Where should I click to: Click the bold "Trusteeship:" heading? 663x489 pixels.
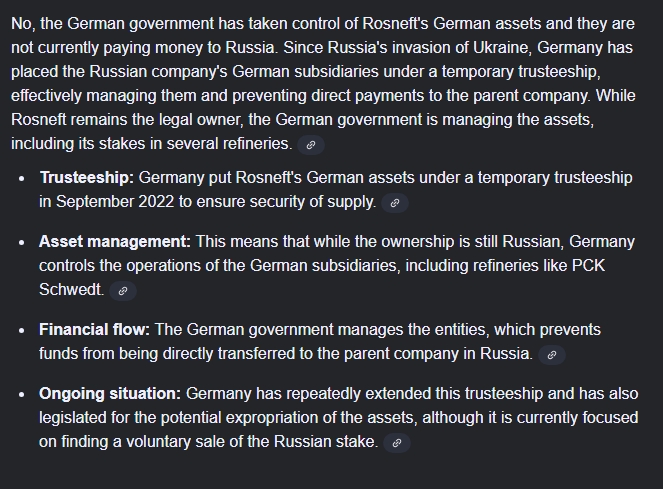point(86,178)
